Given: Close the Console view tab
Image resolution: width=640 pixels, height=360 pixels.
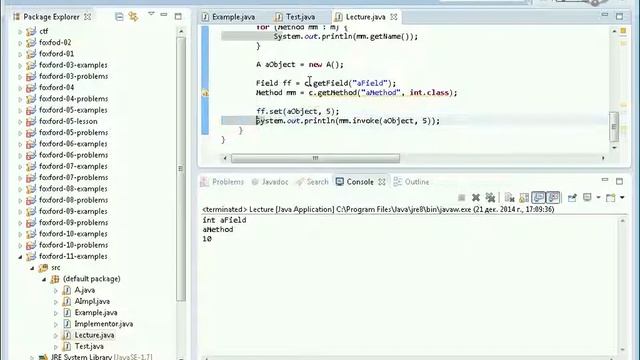Looking at the screenshot, I should pos(382,182).
